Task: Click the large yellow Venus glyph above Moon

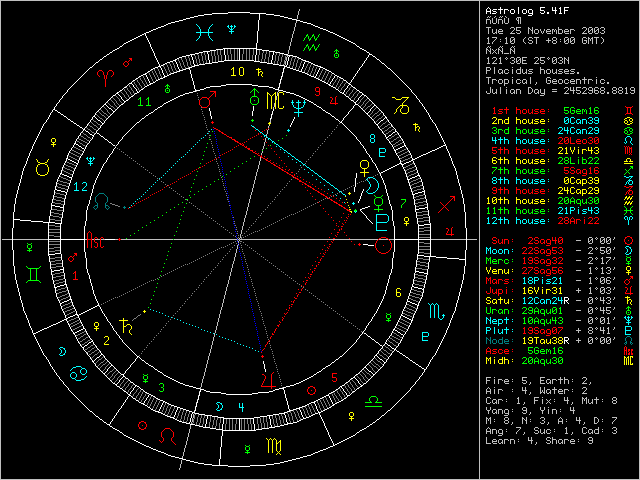Action: point(364,169)
